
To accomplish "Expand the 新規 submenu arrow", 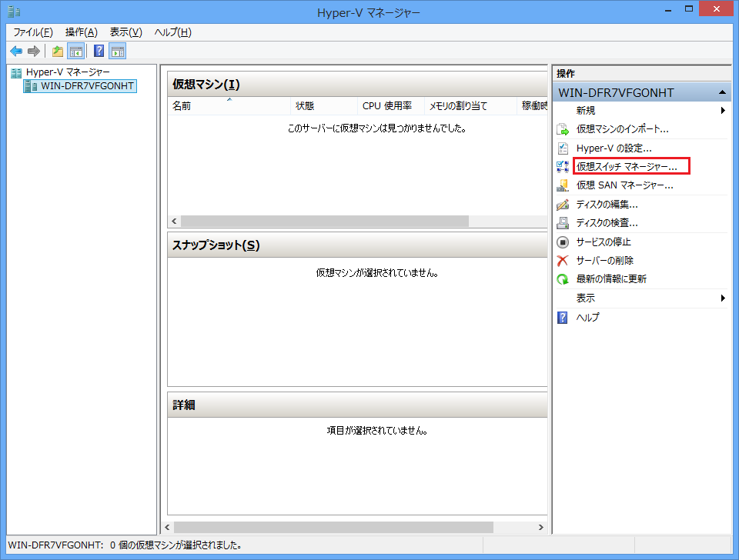I will (723, 111).
